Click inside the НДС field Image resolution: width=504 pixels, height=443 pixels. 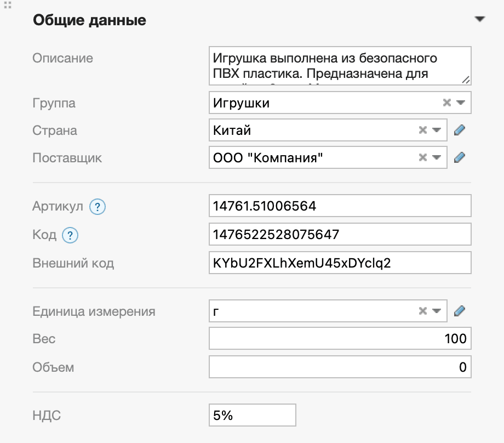pos(252,415)
